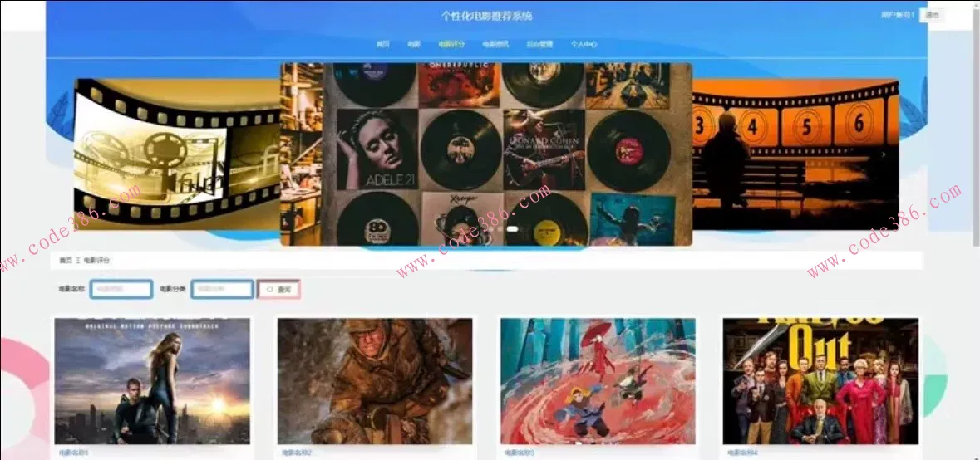This screenshot has width=980, height=460.
Task: Click the 个性化电影推荐系统 site title
Action: (x=486, y=17)
